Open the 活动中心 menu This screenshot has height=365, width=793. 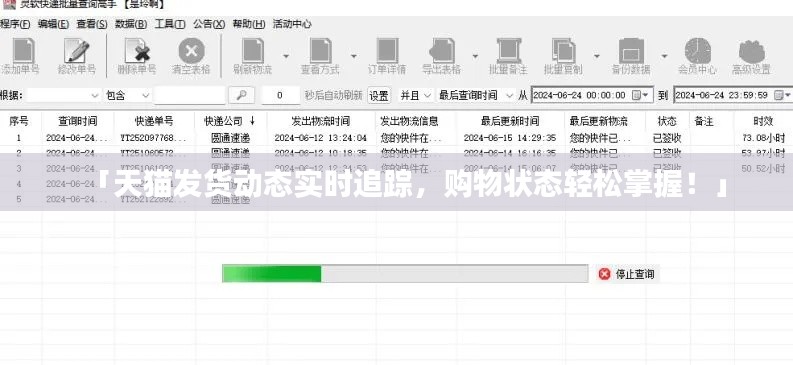292,24
